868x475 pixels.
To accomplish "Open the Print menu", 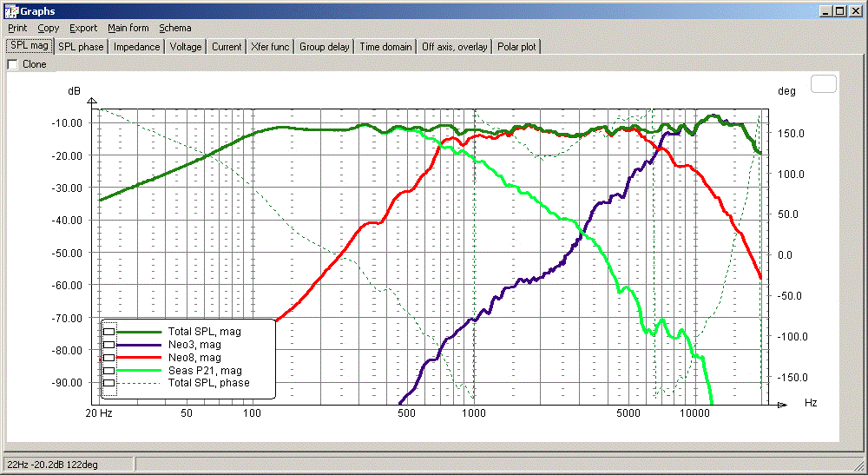I will 17,28.
